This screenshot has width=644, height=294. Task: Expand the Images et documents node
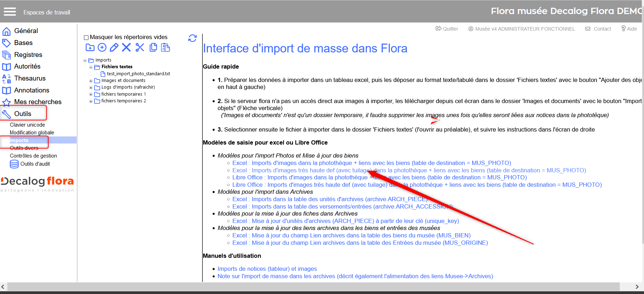[x=91, y=81]
